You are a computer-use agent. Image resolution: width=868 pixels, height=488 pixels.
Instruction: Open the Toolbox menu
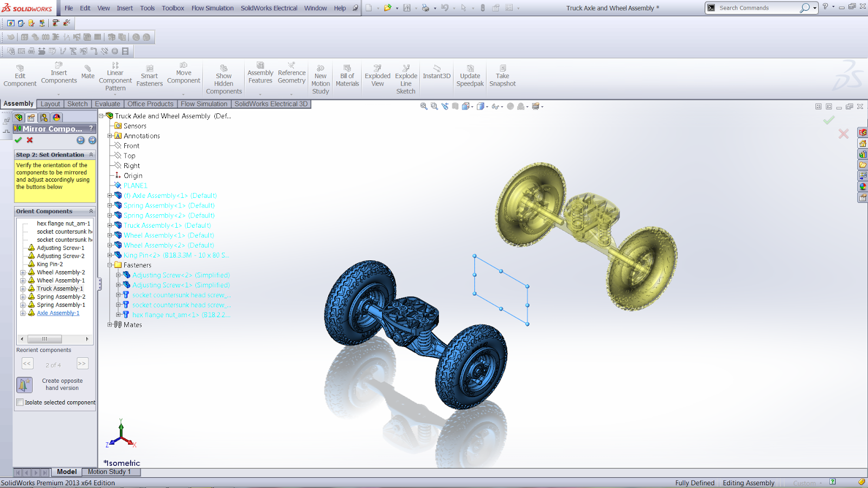(173, 8)
